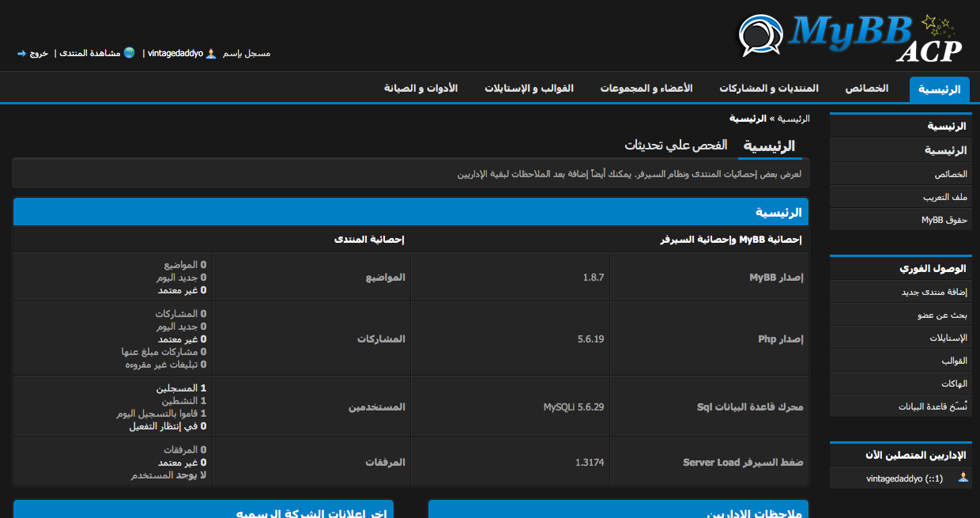This screenshot has height=518, width=980.
Task: Click the MyBB ACP logo
Action: pos(850,38)
